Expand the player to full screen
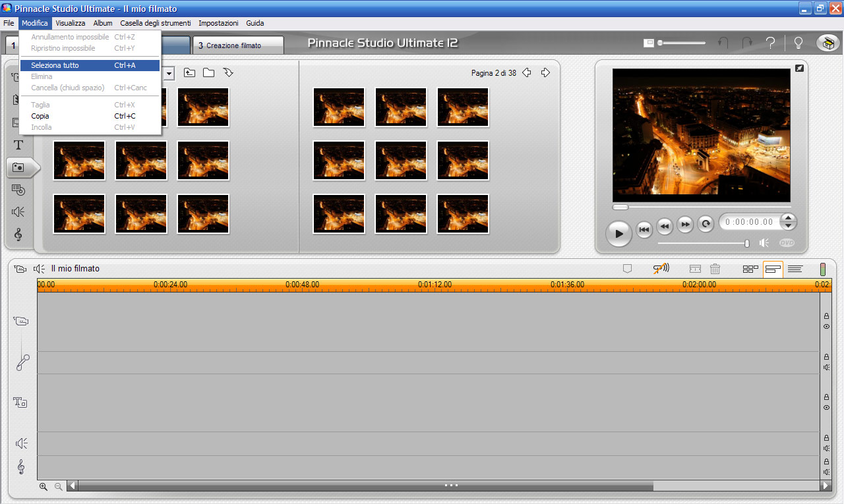 click(799, 68)
